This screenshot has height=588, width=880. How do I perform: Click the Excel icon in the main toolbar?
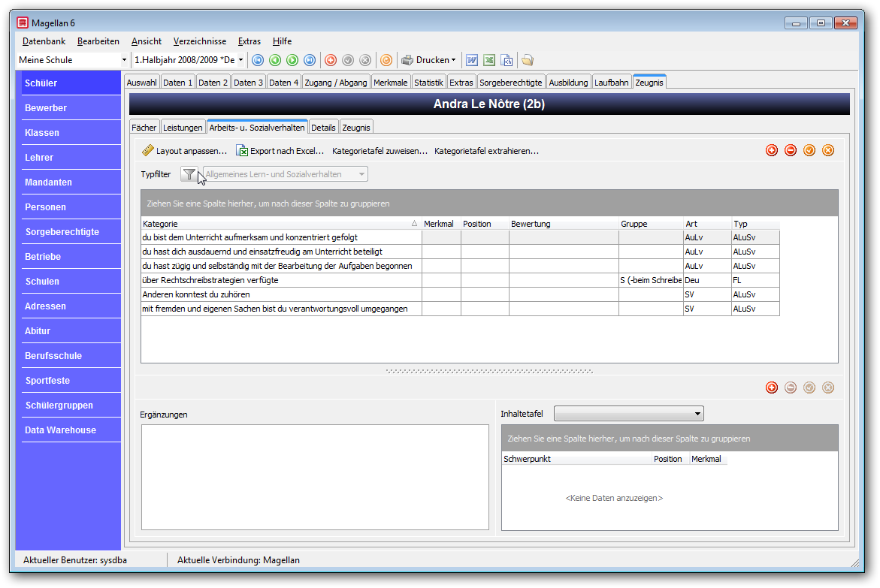coord(489,60)
